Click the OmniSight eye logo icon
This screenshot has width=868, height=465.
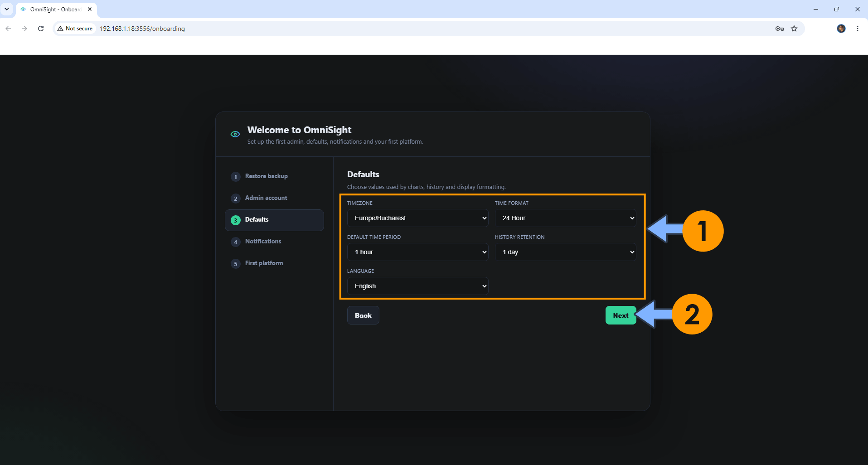[x=235, y=134]
